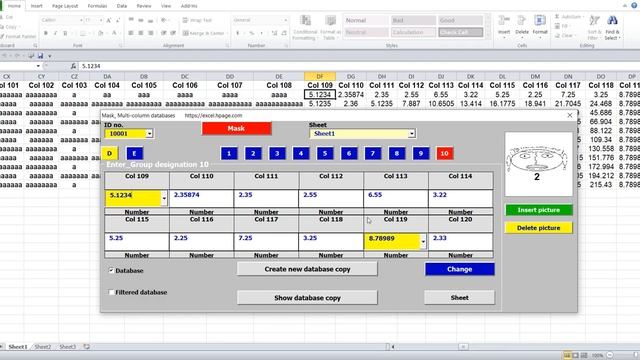Image resolution: width=640 pixels, height=360 pixels.
Task: Click Format Painter in Clipboard group
Action: pos(18,36)
